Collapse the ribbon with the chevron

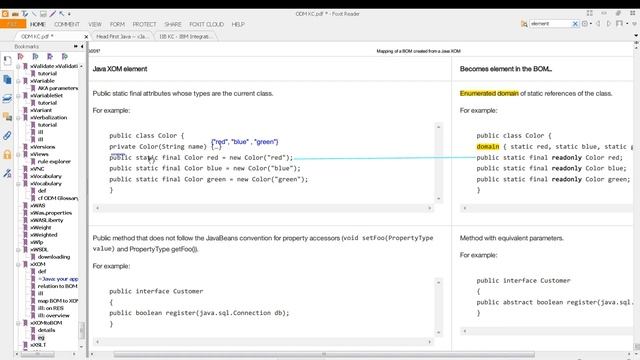point(634,24)
